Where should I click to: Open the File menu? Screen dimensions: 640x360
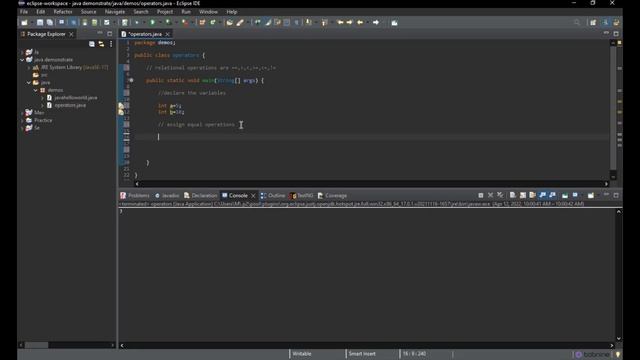pyautogui.click(x=24, y=12)
